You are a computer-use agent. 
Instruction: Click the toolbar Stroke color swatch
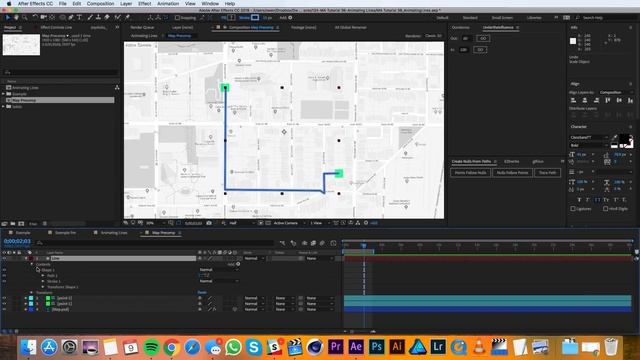click(255, 18)
